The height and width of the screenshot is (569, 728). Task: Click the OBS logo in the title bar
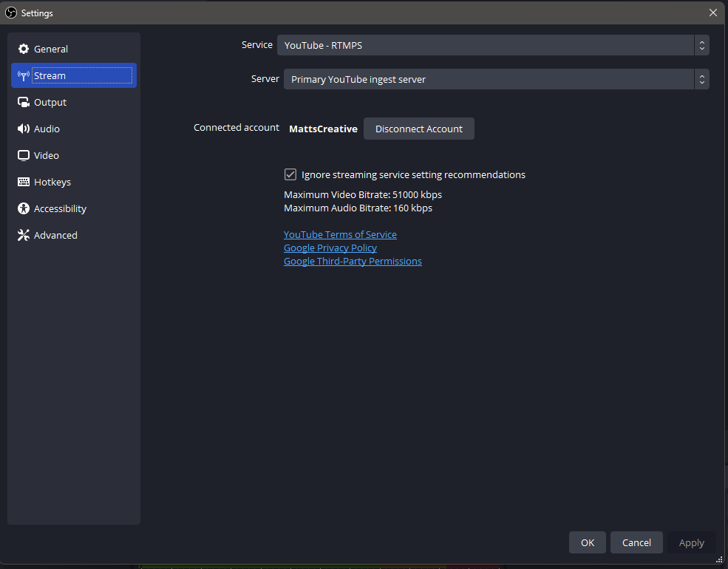tap(10, 13)
